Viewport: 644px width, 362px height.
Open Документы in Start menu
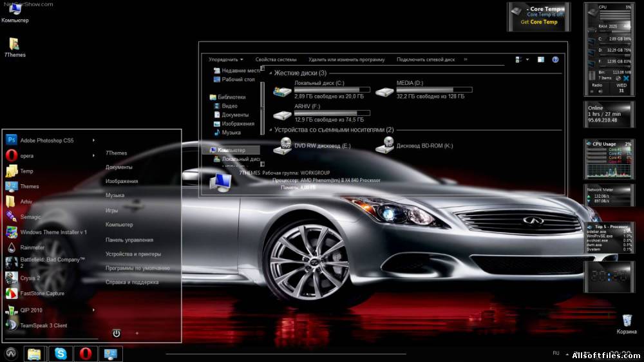point(118,167)
